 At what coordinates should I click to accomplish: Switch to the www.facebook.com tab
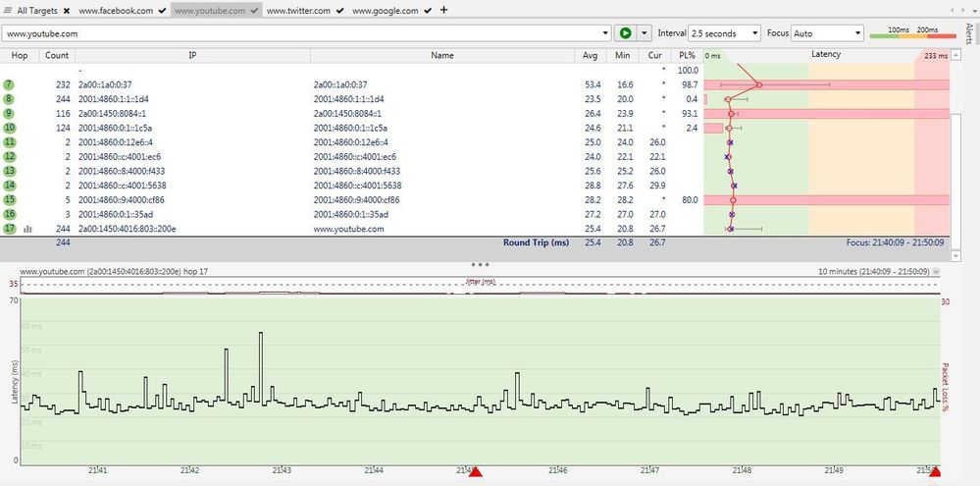[x=116, y=11]
